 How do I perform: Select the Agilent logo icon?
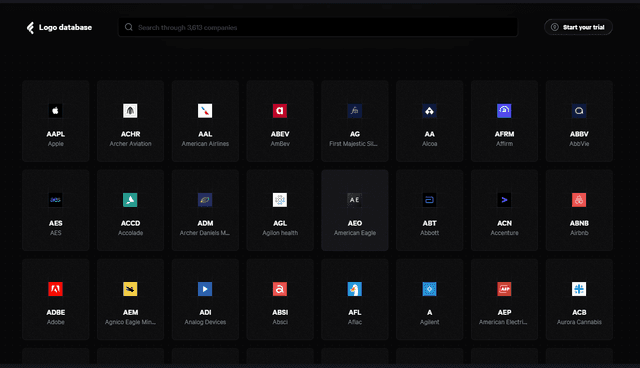pos(429,289)
